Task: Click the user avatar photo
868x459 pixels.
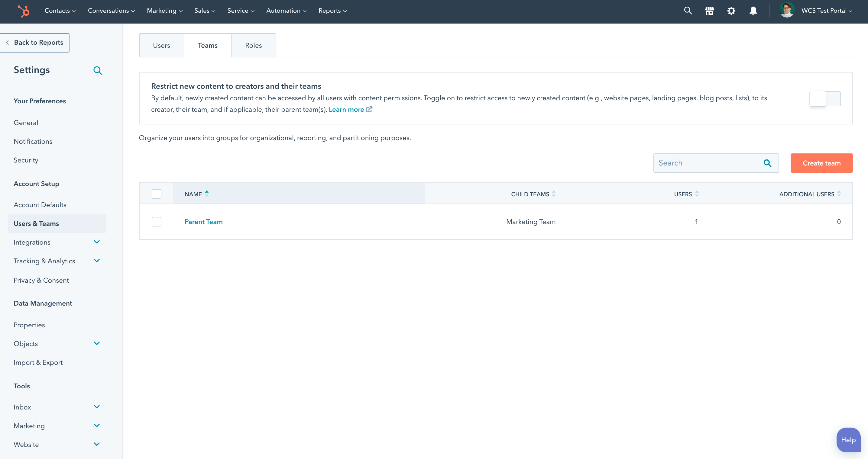Action: coord(787,10)
